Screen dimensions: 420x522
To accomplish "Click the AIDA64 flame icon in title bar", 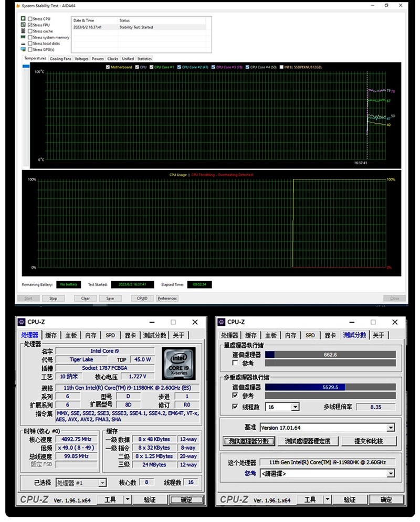I will pos(18,6).
